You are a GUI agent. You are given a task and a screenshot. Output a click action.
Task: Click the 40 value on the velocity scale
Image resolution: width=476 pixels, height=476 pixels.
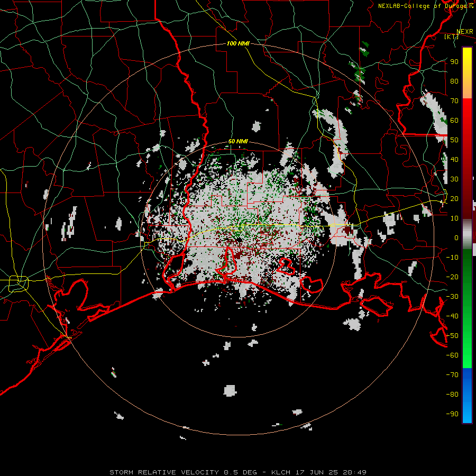(x=454, y=159)
